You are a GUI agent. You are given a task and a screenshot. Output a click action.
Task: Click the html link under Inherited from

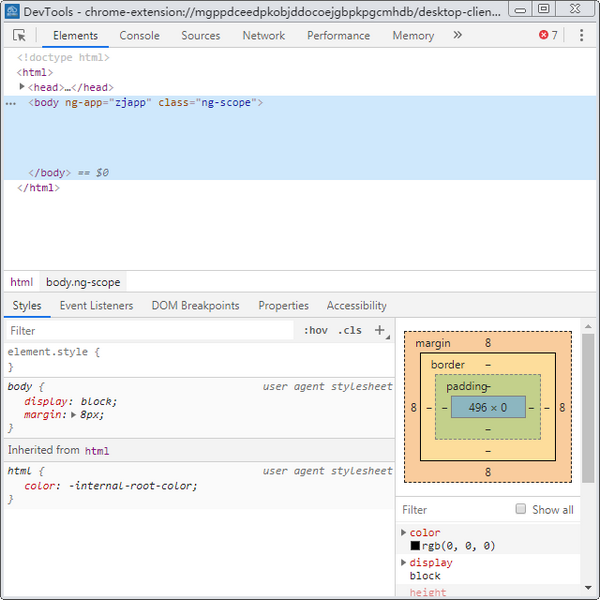coord(97,451)
